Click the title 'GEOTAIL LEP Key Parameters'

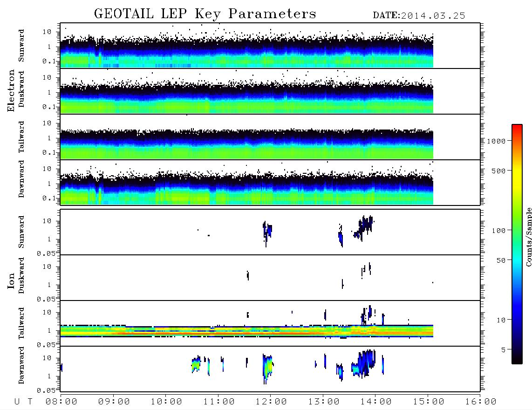[205, 14]
